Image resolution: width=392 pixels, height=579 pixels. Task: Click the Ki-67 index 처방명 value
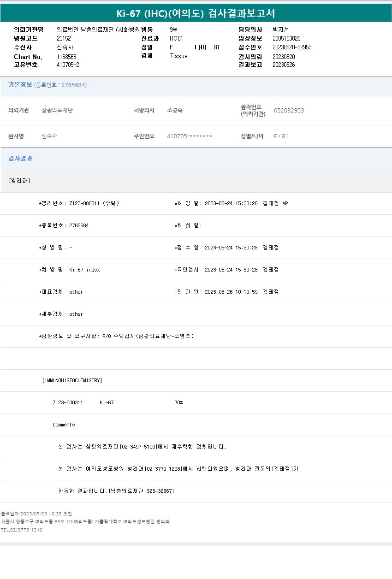tap(84, 270)
